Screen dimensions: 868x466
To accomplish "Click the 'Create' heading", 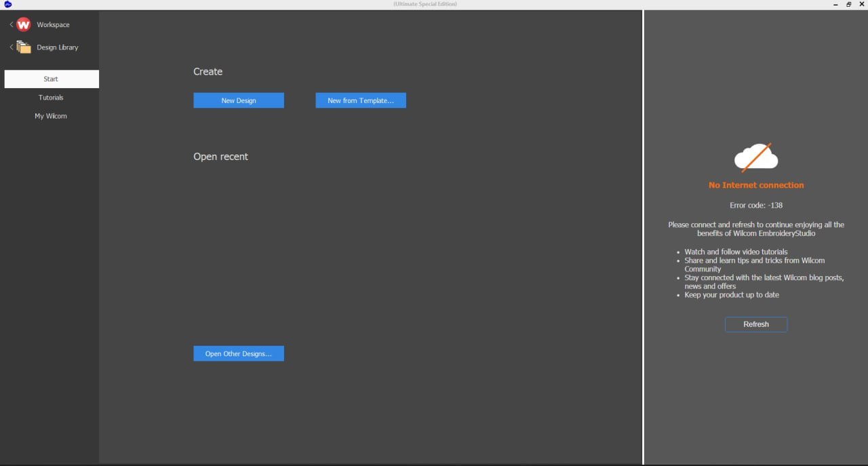I will coord(208,72).
